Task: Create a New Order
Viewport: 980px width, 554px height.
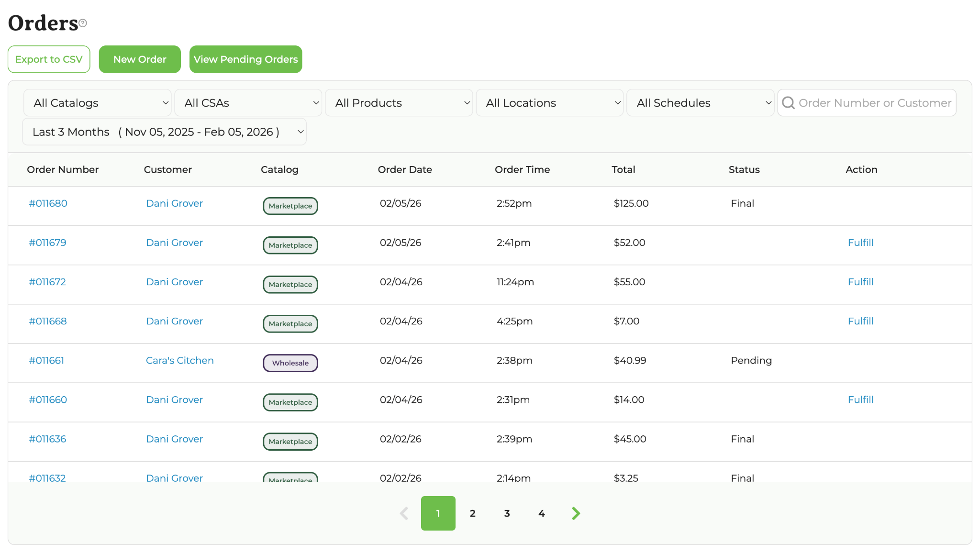Action: pyautogui.click(x=140, y=59)
